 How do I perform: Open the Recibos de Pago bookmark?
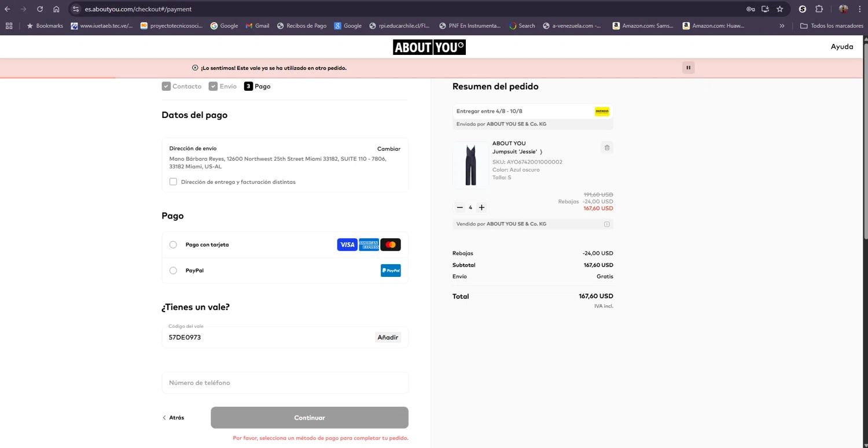coord(302,26)
